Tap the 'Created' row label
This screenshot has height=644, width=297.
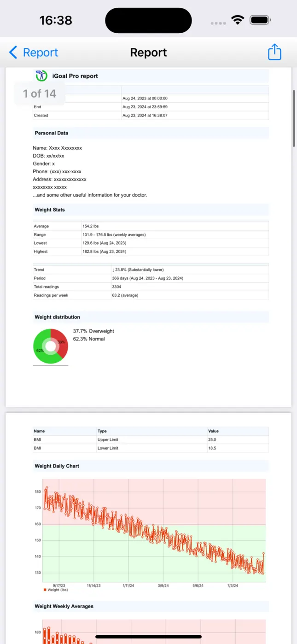[41, 116]
